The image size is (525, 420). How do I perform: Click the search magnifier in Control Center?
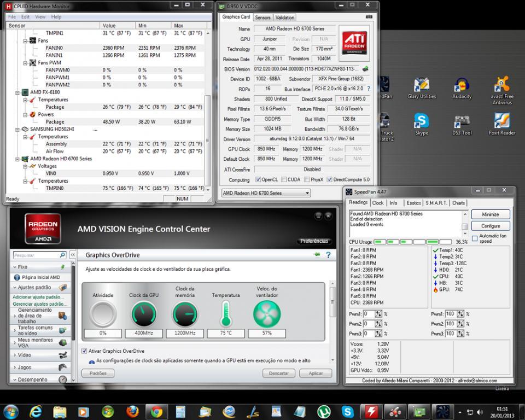62,255
